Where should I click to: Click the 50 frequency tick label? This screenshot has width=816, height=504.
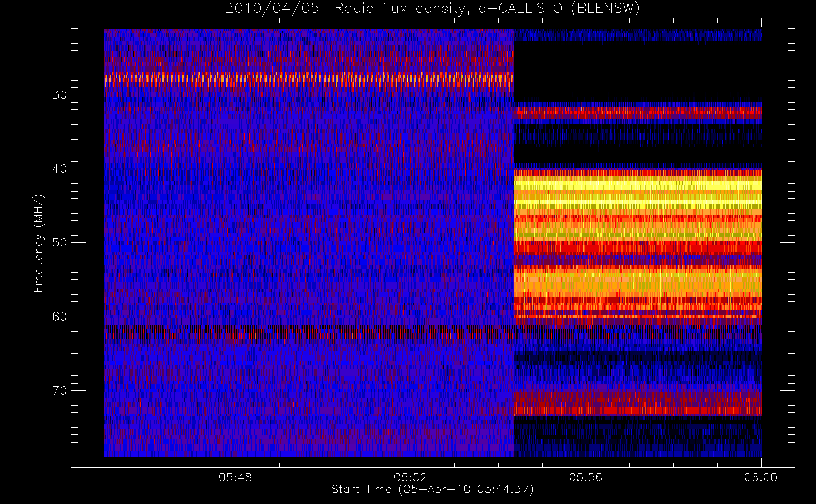(60, 242)
